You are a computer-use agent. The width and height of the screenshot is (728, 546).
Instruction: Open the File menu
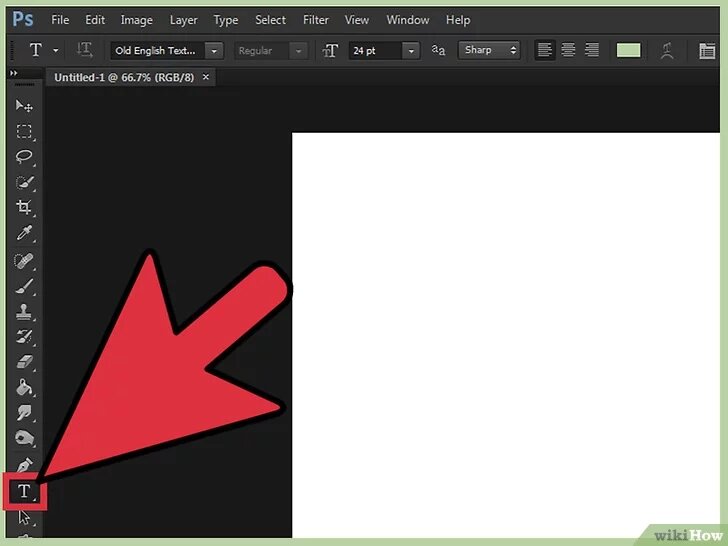[60, 20]
